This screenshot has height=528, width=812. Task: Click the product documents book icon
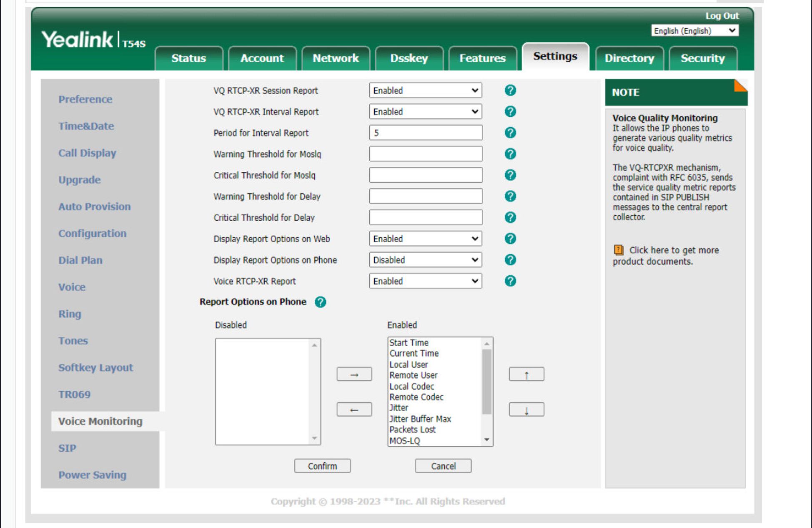coord(619,250)
